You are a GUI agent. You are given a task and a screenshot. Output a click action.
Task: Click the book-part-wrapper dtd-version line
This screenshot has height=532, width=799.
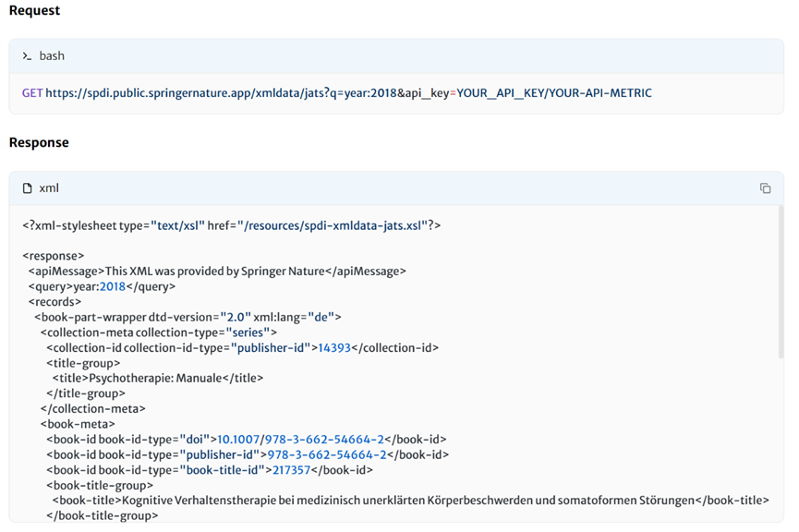188,318
